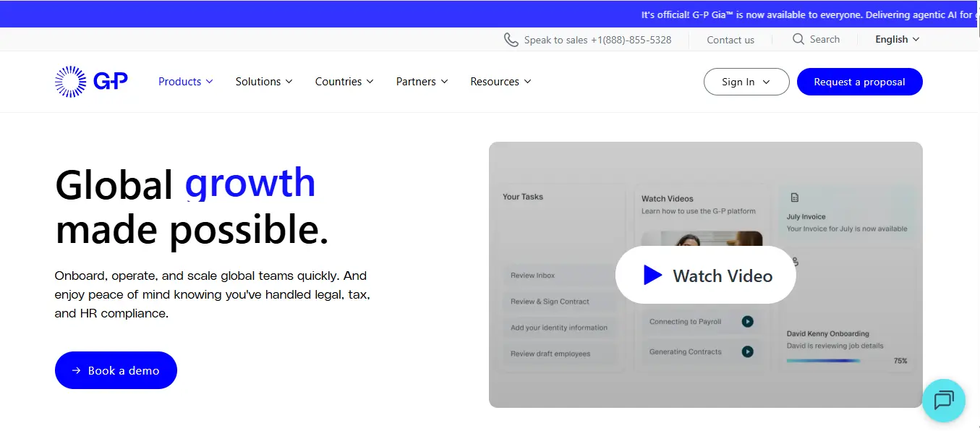Click the play icon next to Generating Contracts
The image size is (980, 431).
747,351
